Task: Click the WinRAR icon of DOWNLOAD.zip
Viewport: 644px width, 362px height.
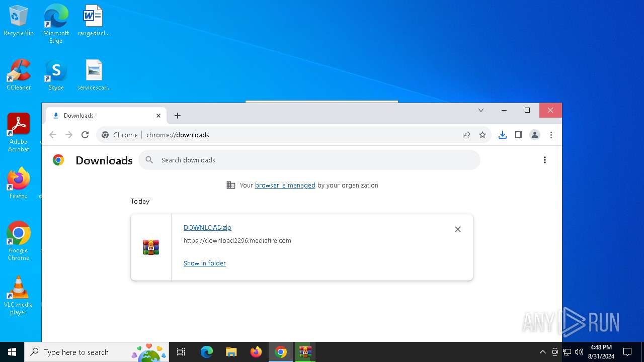Action: point(151,247)
